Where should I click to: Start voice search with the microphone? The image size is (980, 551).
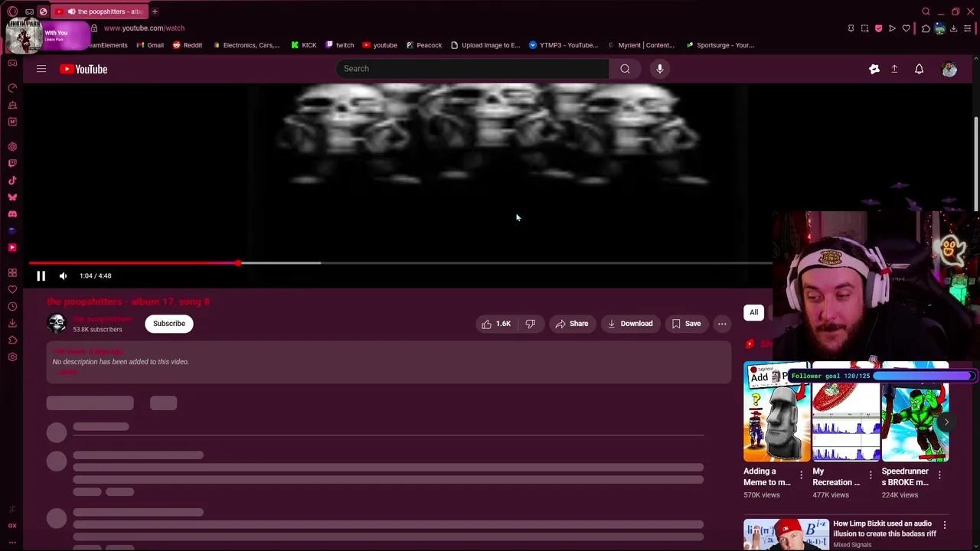[x=659, y=69]
